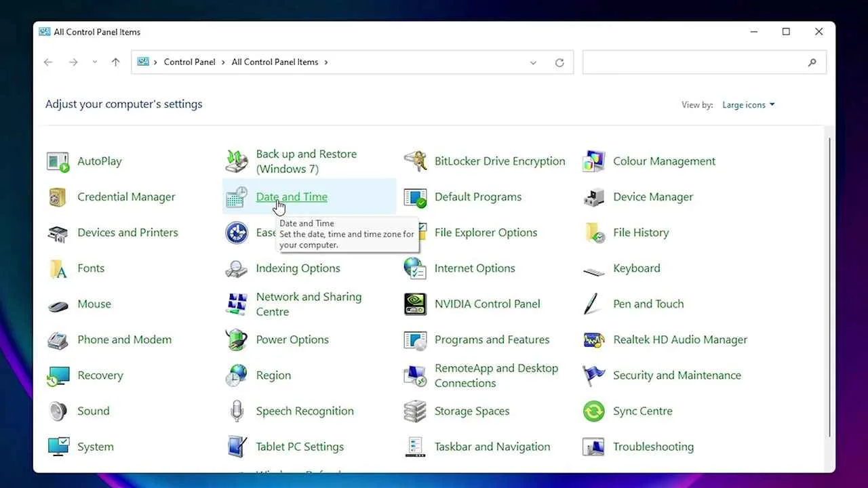The height and width of the screenshot is (488, 868).
Task: Open the Pen and Touch icon
Action: coord(592,304)
